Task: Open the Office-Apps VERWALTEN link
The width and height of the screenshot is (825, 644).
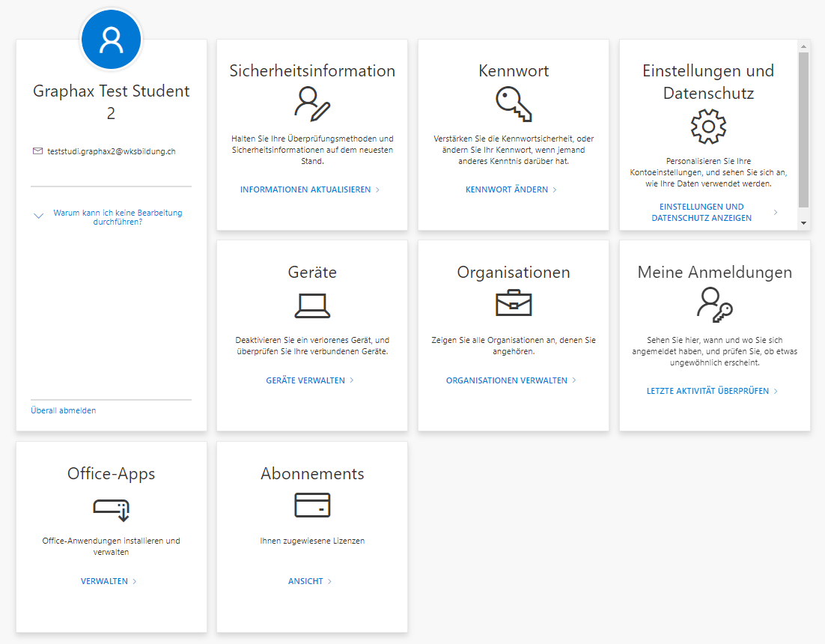Action: coord(104,581)
